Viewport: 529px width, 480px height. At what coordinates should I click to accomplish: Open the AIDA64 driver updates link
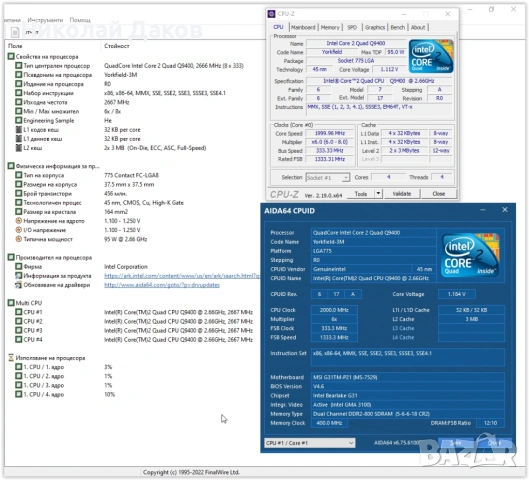point(162,285)
